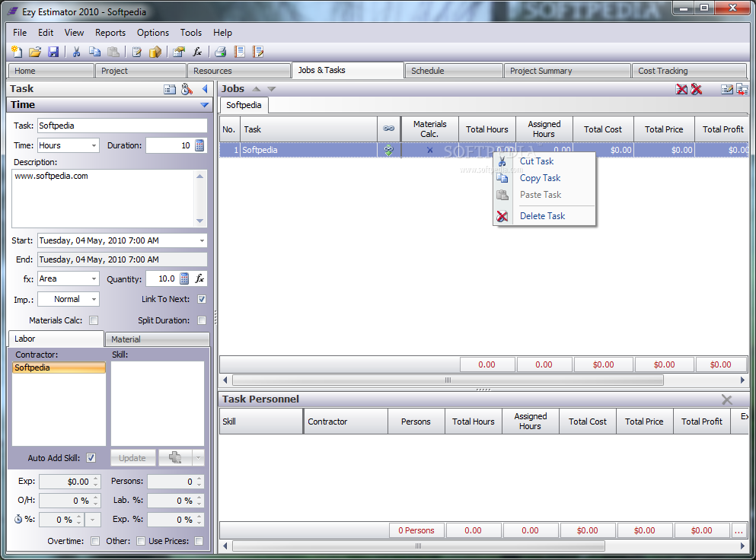The width and height of the screenshot is (756, 560).
Task: Open the Tools menu
Action: tap(191, 33)
